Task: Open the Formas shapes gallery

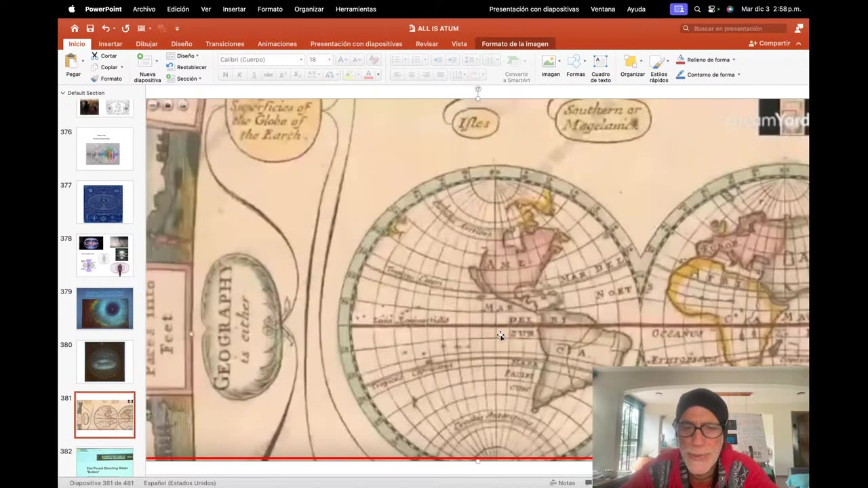Action: tap(575, 68)
